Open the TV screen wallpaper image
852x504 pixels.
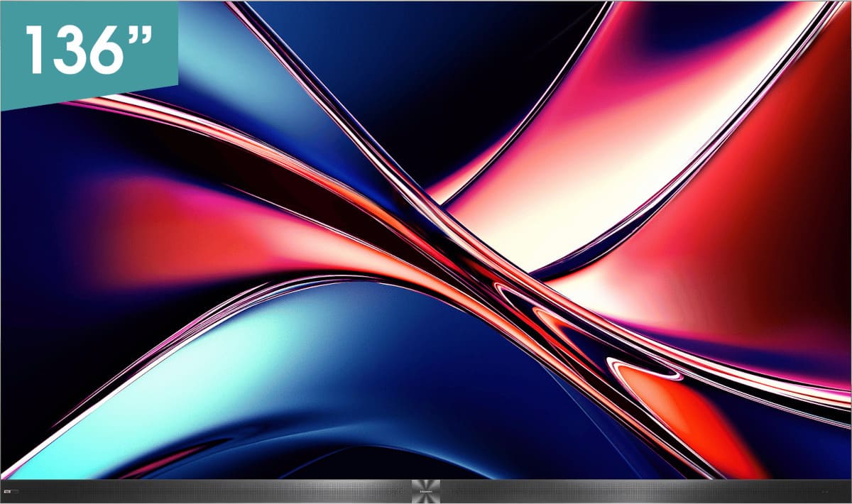(426, 240)
